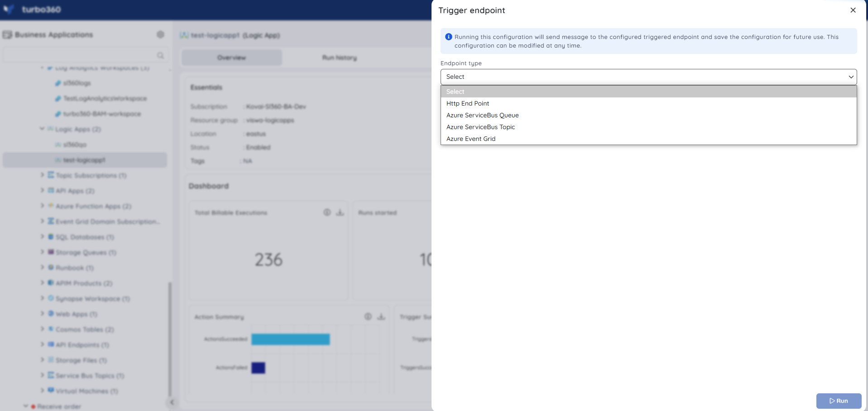Viewport: 868px width, 411px height.
Task: Select Http End Point option
Action: pyautogui.click(x=648, y=103)
